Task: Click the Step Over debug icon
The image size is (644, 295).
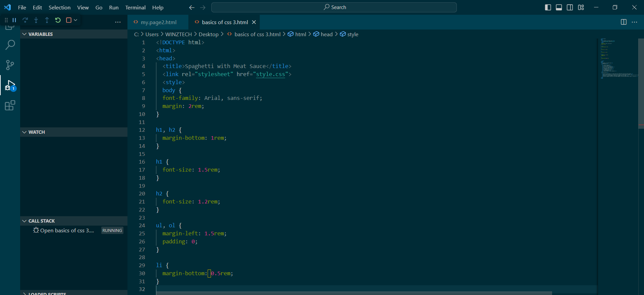Action: pyautogui.click(x=25, y=20)
